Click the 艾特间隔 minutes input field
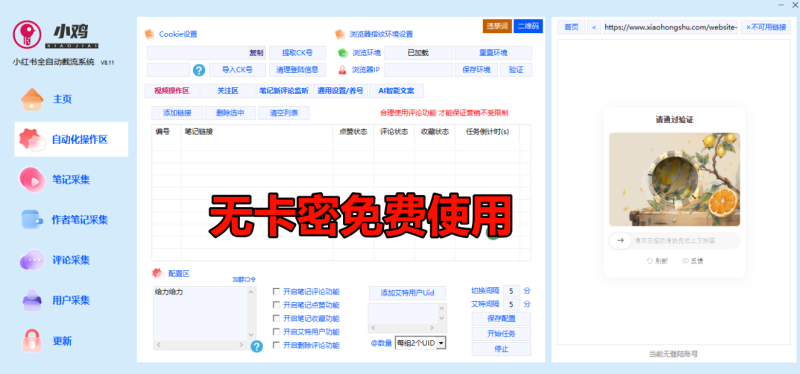The image size is (800, 374). (x=511, y=304)
